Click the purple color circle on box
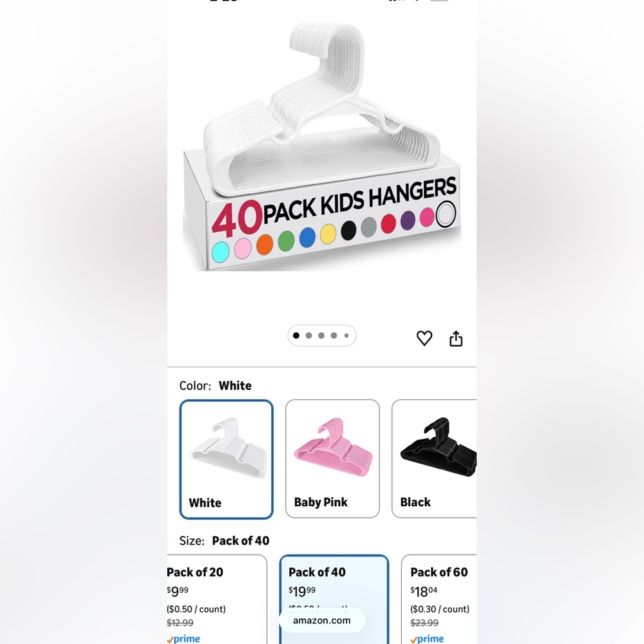This screenshot has height=644, width=644. pyautogui.click(x=408, y=220)
